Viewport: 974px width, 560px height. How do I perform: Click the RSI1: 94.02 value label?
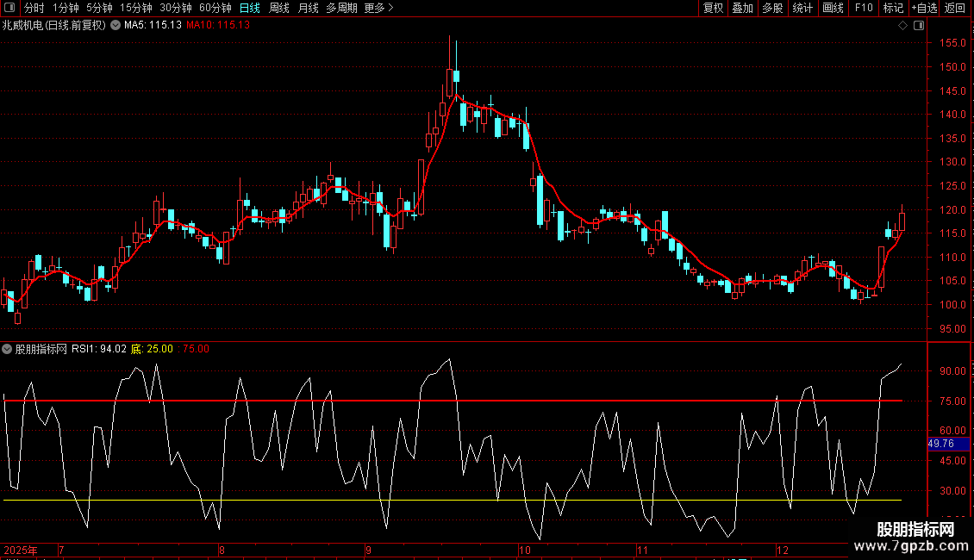click(x=99, y=349)
